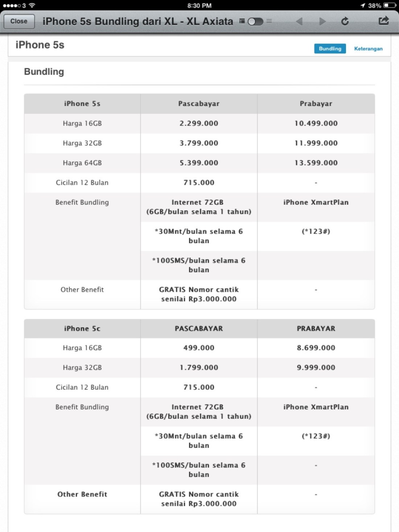This screenshot has width=399, height=532.
Task: Tap the iPhone 5c table header
Action: pos(82,329)
